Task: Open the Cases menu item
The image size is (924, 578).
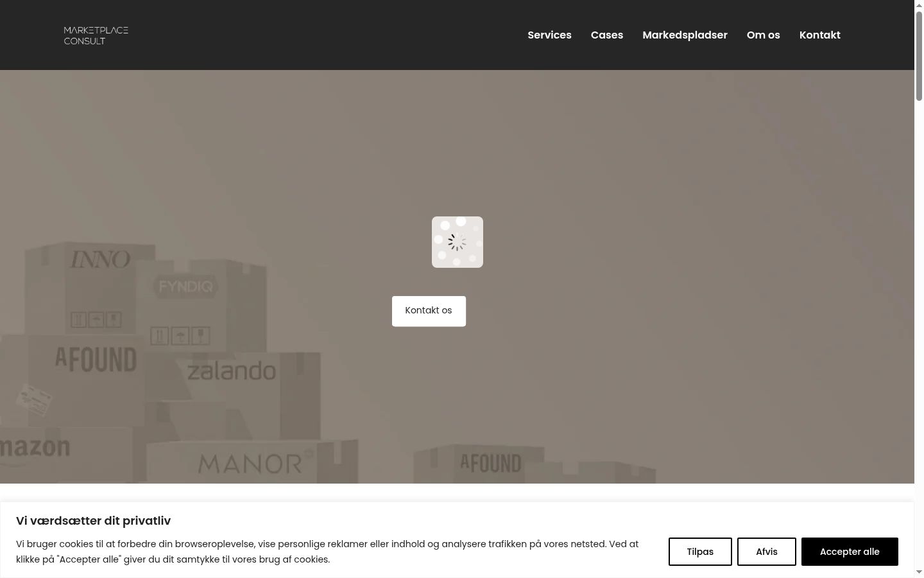Action: [607, 35]
